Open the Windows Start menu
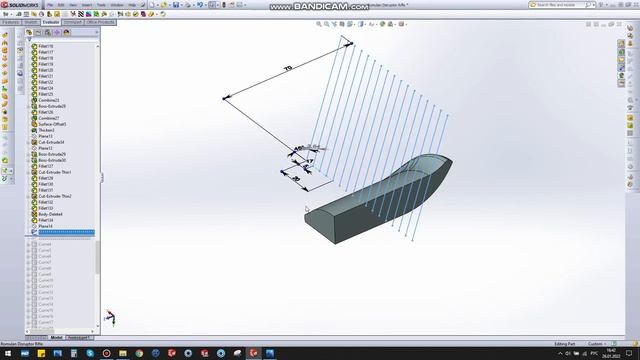 click(x=8, y=353)
